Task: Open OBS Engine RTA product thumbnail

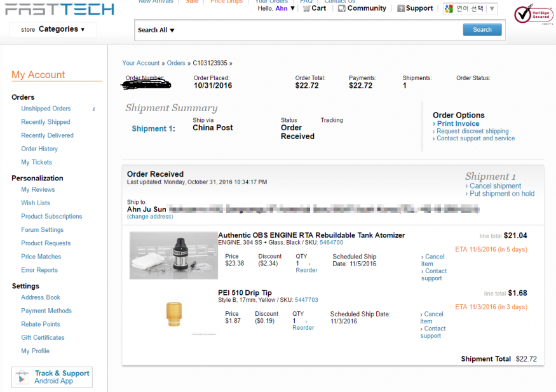Action: pyautogui.click(x=173, y=255)
